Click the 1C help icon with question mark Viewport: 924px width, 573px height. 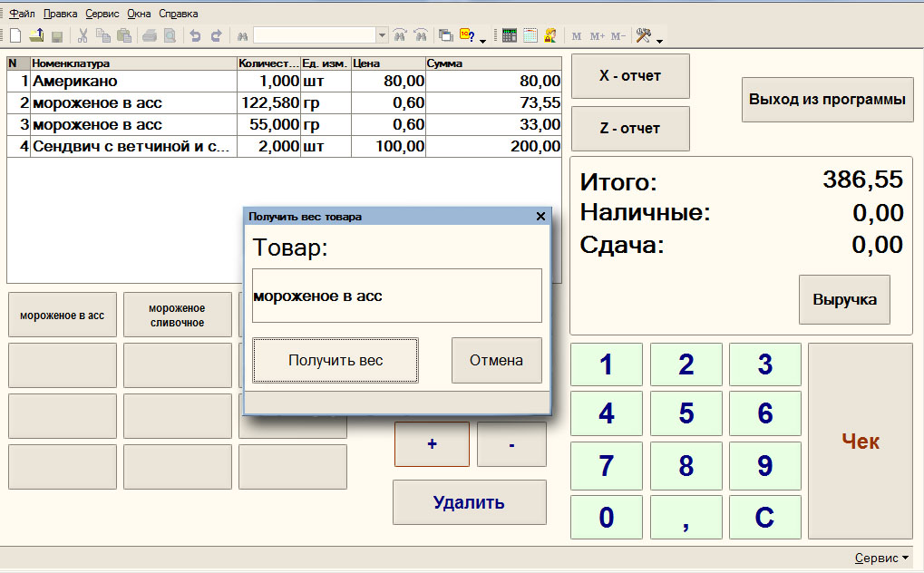[467, 35]
